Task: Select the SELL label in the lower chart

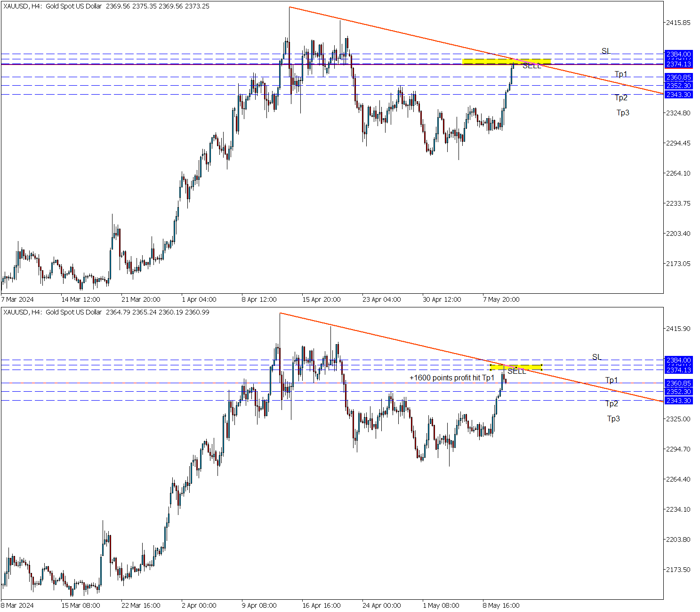Action: click(x=516, y=371)
